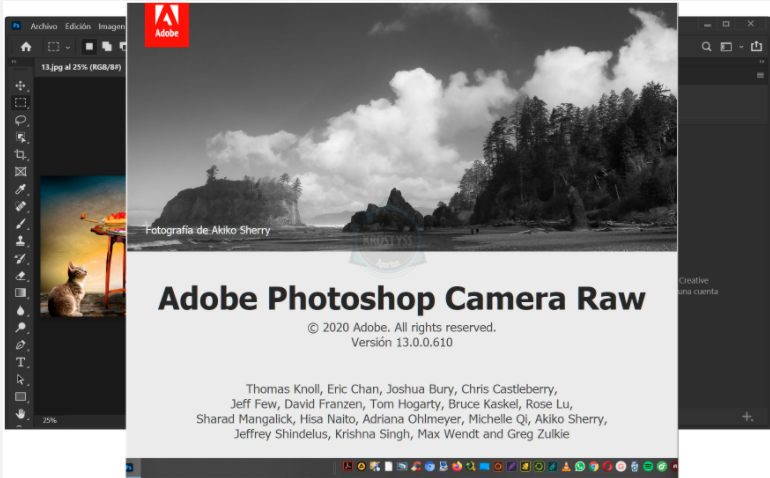Open CCleaner from the taskbar
Image resolution: width=770 pixels, height=478 pixels.
point(416,466)
